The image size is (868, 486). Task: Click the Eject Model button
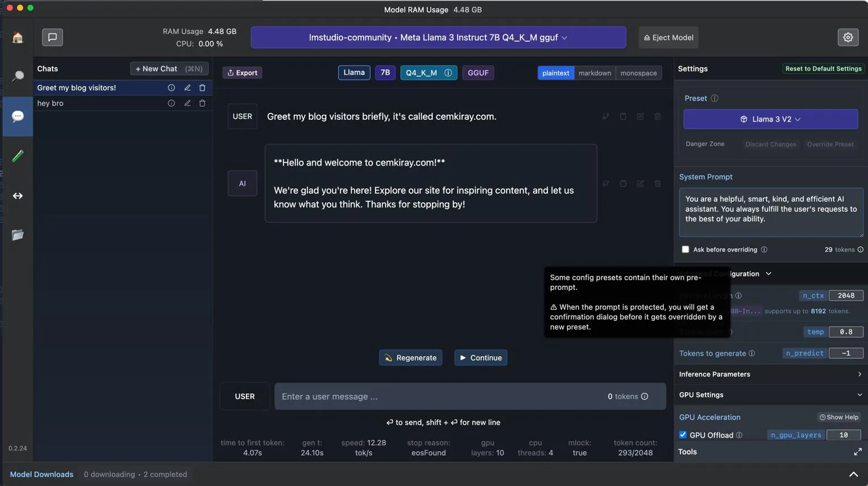pos(668,37)
